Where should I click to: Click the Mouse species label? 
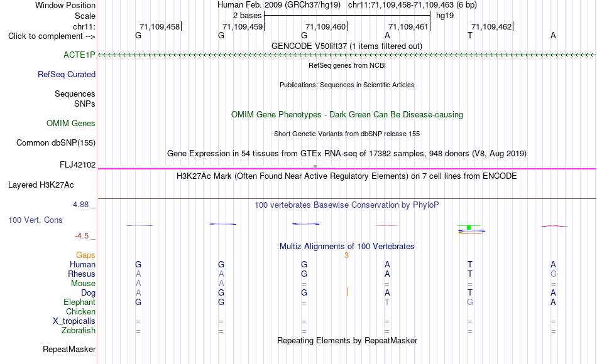tap(84, 284)
